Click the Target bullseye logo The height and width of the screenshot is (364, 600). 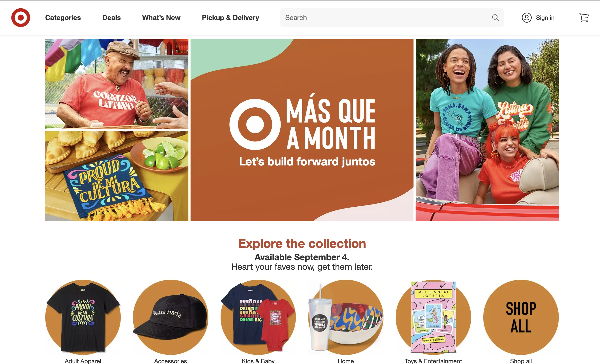click(21, 18)
